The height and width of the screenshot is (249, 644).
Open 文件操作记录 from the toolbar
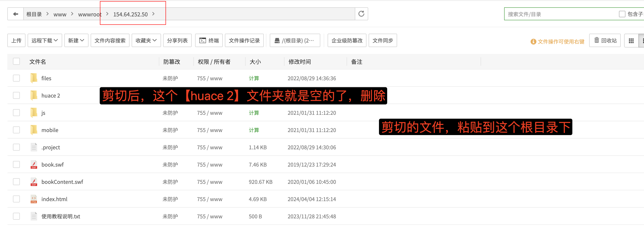[244, 40]
